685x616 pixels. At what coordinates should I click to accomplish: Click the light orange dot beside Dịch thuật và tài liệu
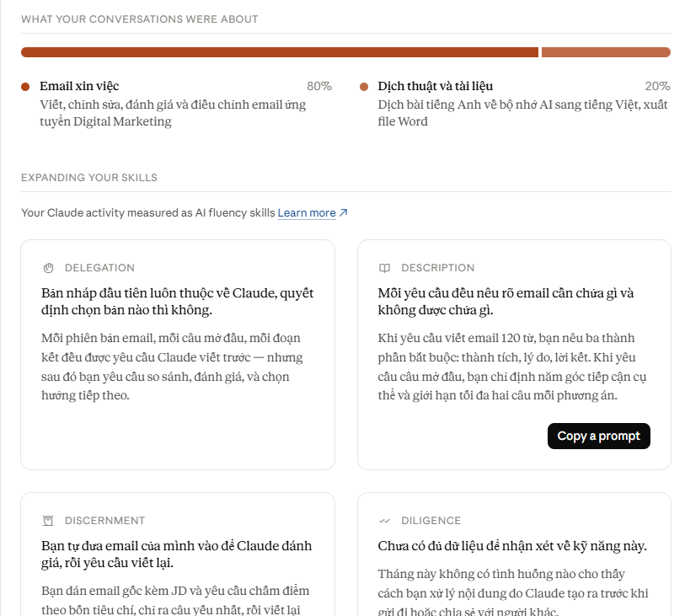364,87
